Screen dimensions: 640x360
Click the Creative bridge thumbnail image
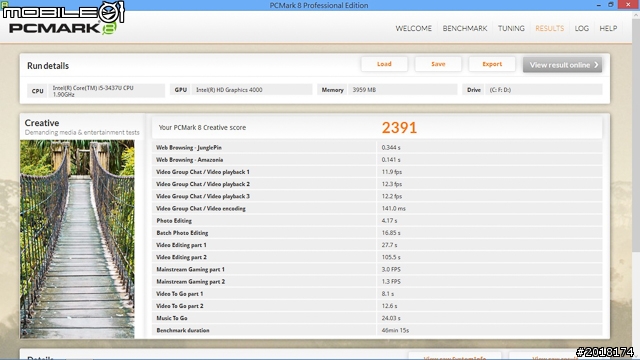[x=77, y=239]
